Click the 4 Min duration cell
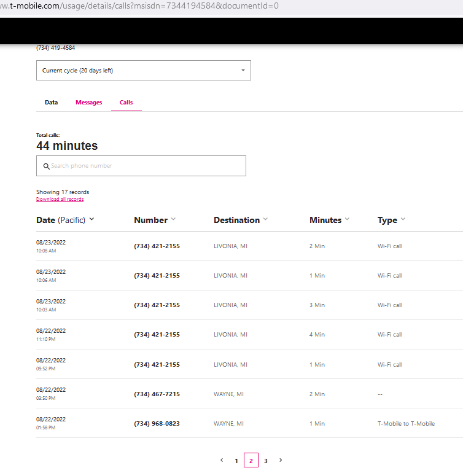This screenshot has height=476, width=463. [x=317, y=335]
